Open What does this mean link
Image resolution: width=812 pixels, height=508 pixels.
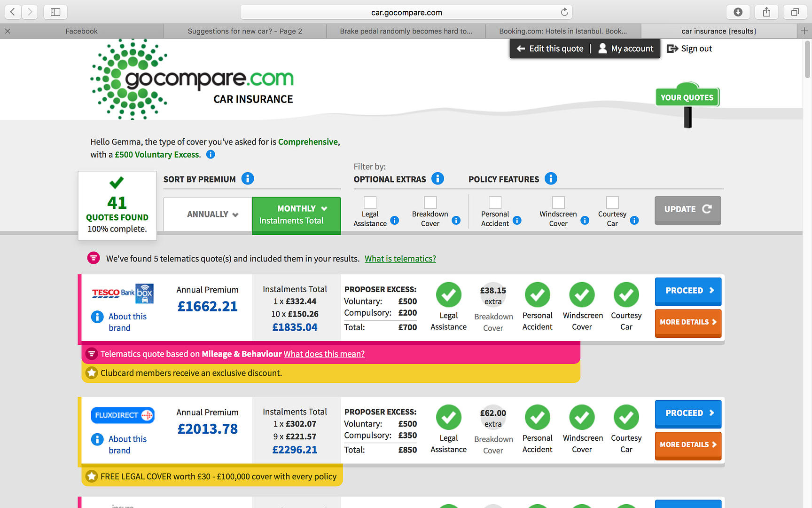tap(324, 354)
